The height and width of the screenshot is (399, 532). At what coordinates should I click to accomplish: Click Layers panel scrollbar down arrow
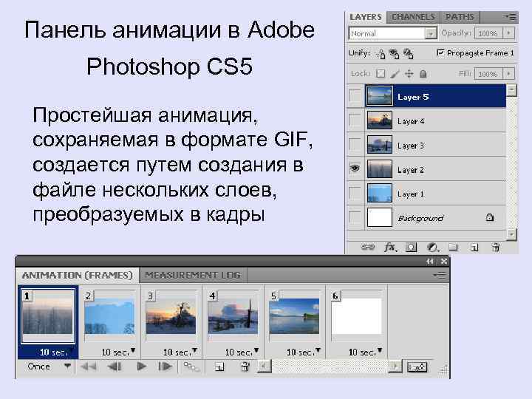coord(511,233)
